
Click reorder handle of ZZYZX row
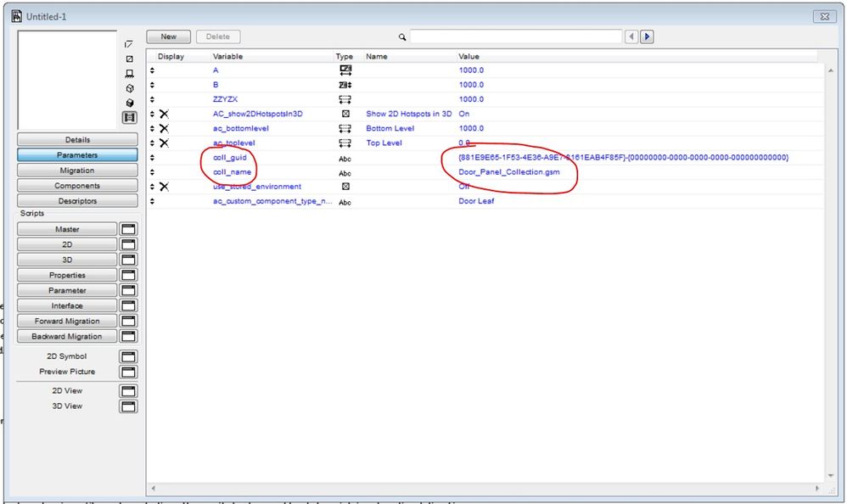[x=152, y=99]
